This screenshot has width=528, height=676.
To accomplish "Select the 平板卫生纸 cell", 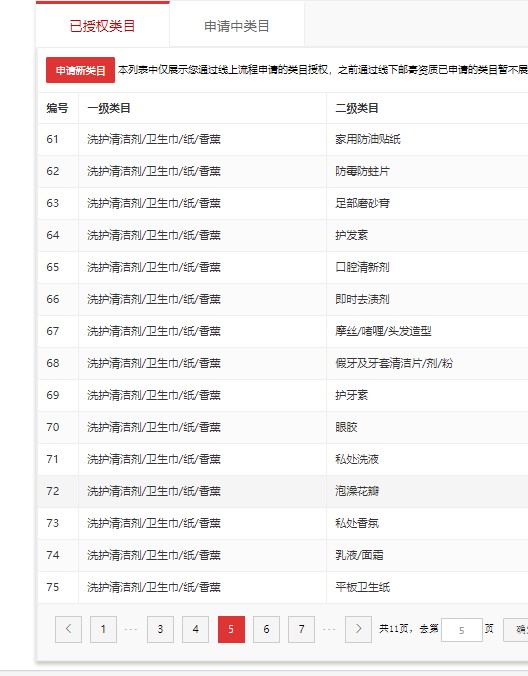I will [x=362, y=587].
